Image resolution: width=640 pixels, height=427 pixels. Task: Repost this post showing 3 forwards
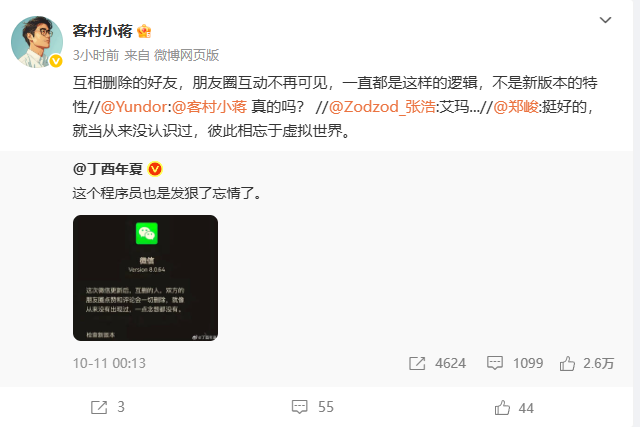pyautogui.click(x=108, y=407)
